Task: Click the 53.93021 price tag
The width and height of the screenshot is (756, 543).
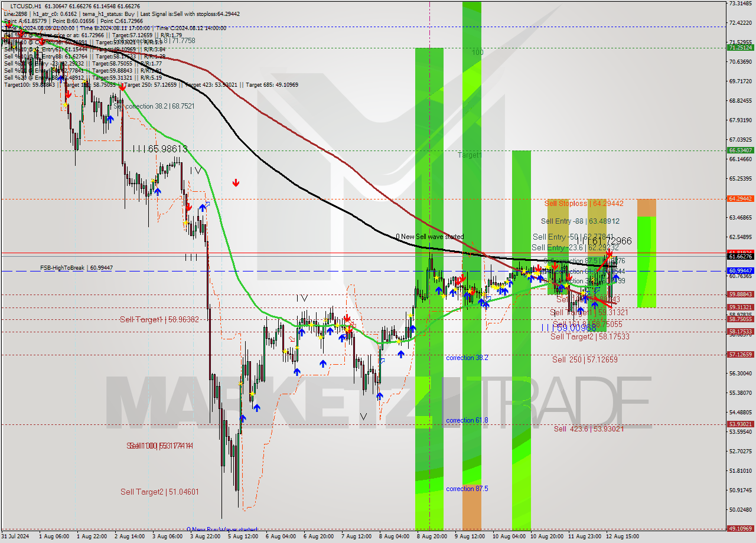Action: tap(741, 424)
